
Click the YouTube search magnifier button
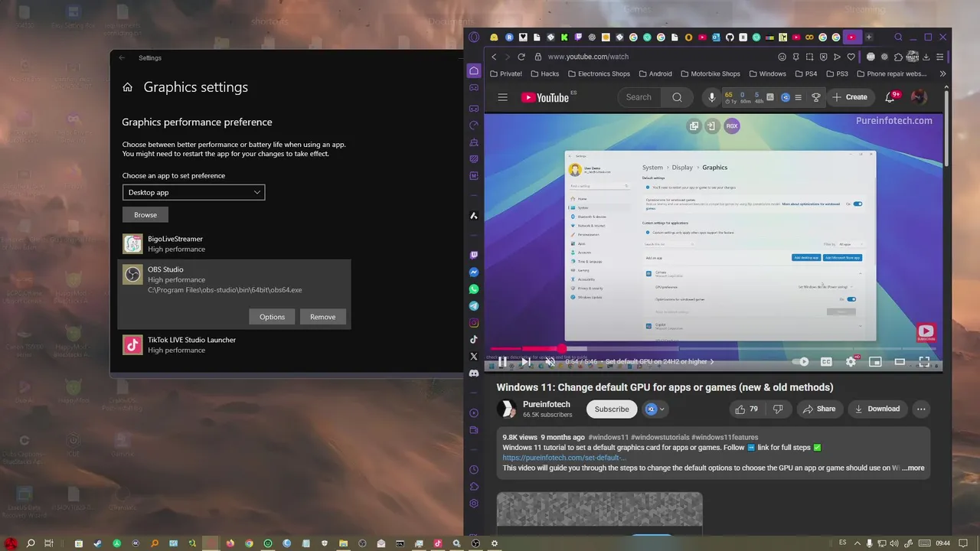677,97
